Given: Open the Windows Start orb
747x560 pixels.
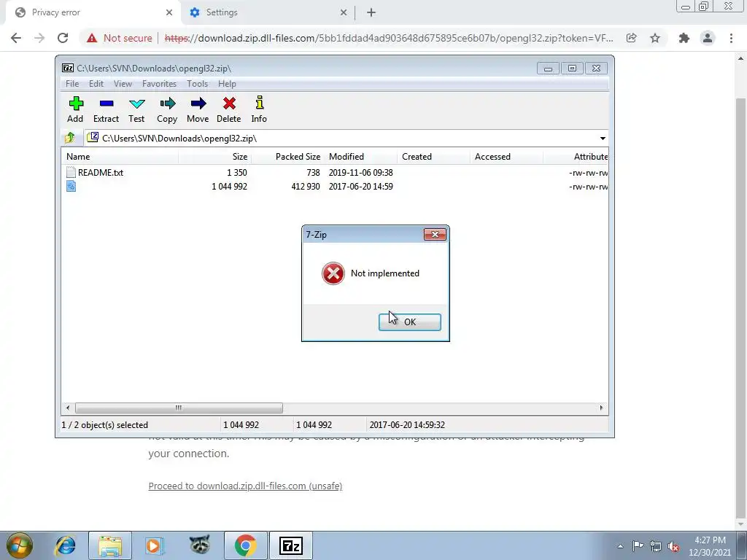Looking at the screenshot, I should pos(20,545).
